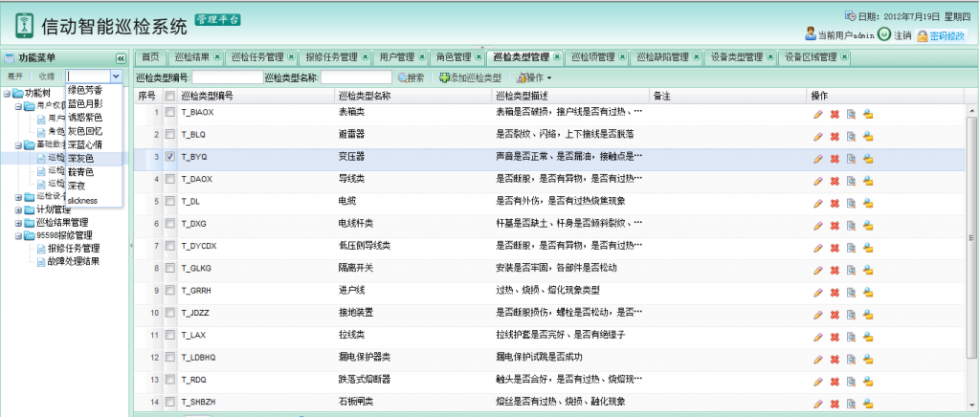Click the pencil edit icon for T_DL row
The image size is (980, 417).
click(x=817, y=204)
